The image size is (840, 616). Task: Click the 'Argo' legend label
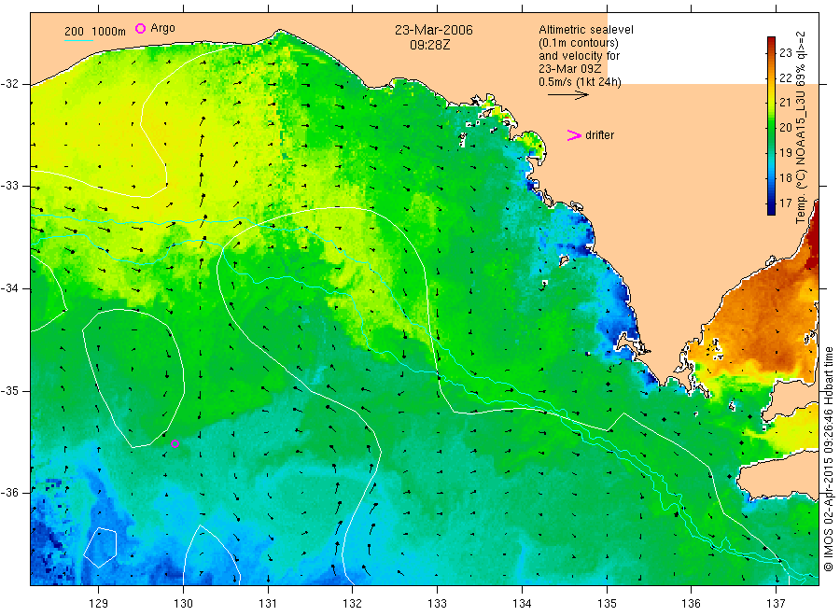(x=162, y=28)
